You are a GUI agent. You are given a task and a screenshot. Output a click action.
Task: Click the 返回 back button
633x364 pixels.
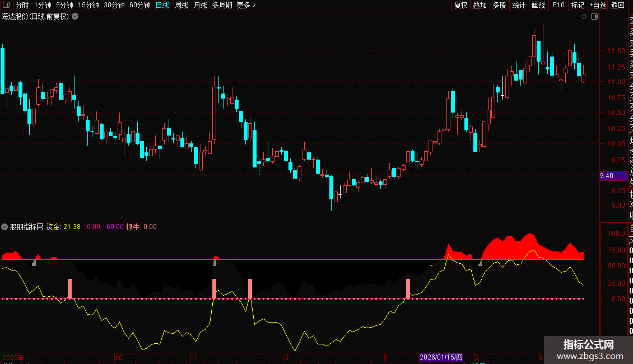[618, 5]
